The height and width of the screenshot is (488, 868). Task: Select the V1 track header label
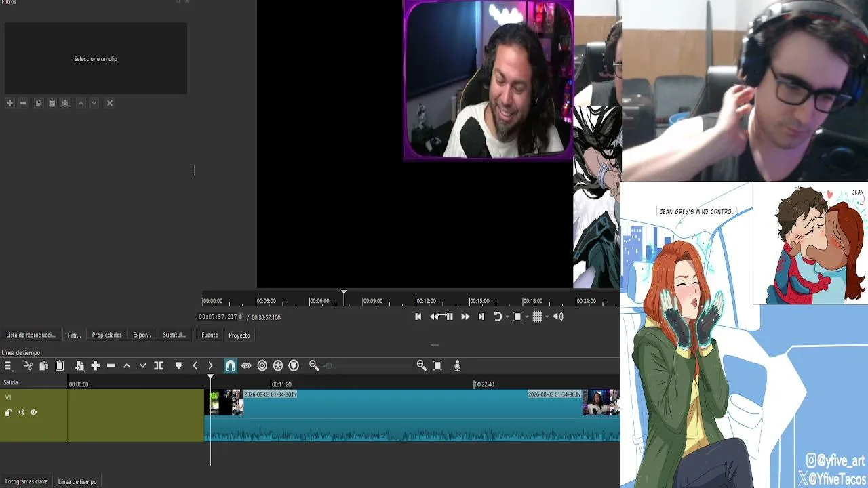pos(8,398)
